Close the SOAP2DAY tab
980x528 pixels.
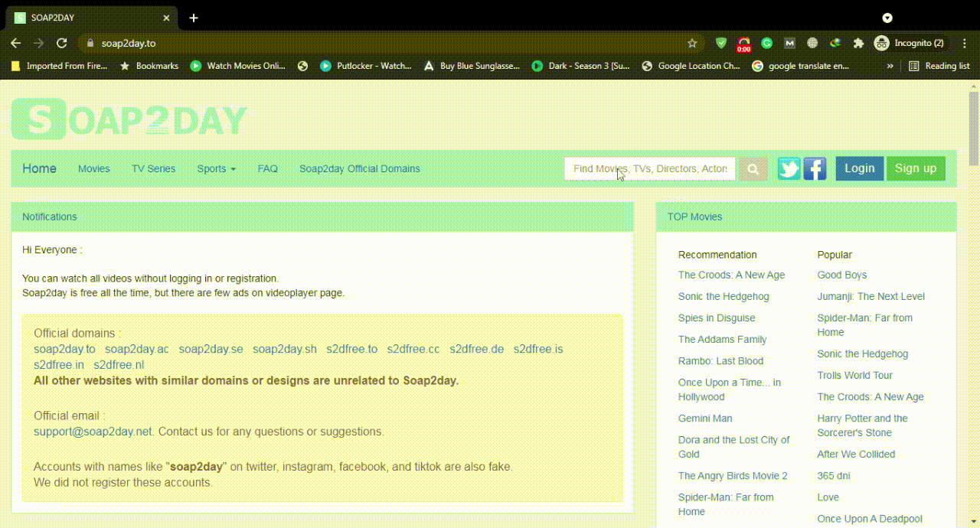pyautogui.click(x=167, y=18)
